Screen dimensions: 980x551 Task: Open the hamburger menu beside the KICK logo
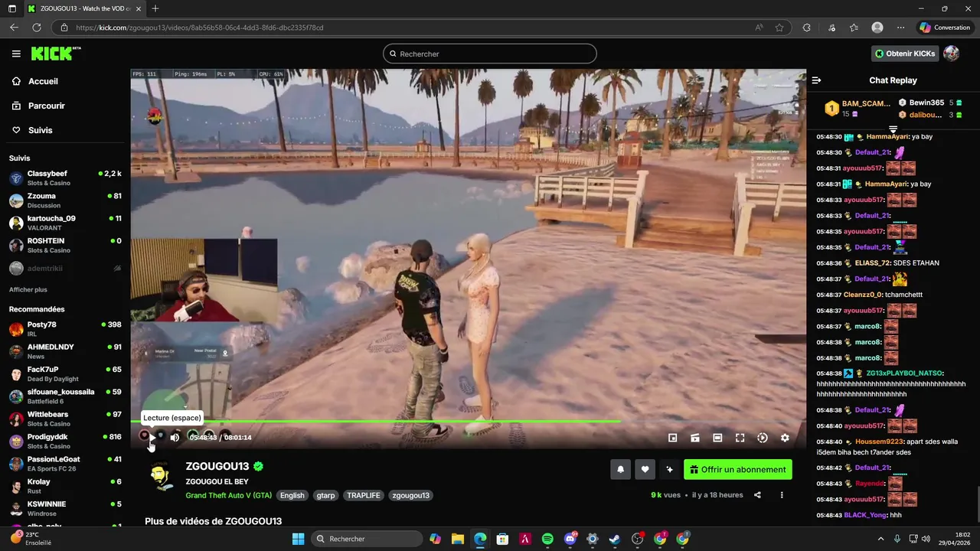click(x=16, y=54)
